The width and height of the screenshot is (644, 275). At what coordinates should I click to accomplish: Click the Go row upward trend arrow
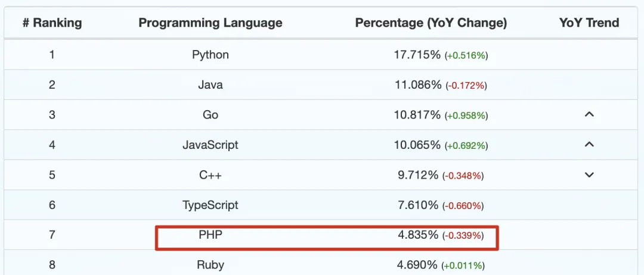pyautogui.click(x=589, y=114)
